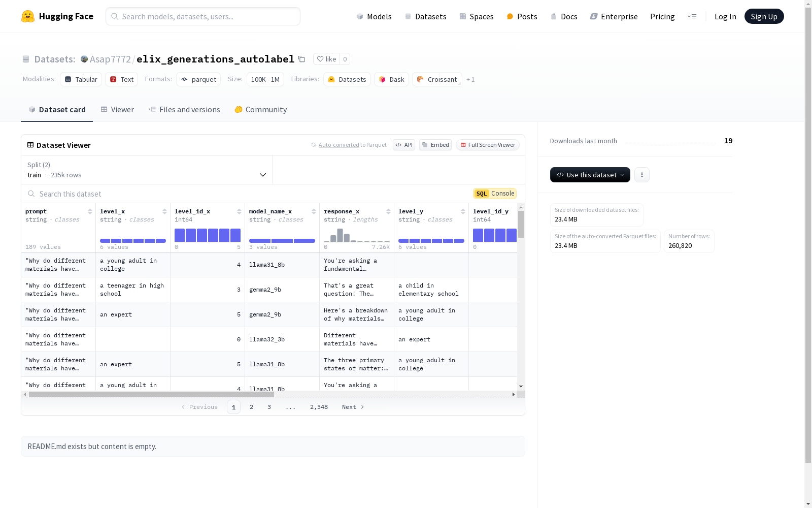This screenshot has width=812, height=508.
Task: Click the Hugging Face logo icon
Action: click(x=28, y=16)
